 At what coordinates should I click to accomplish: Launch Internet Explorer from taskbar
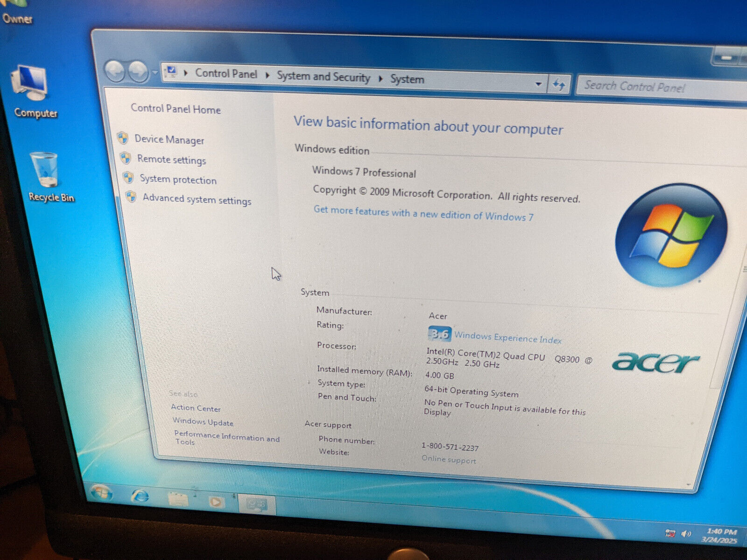tap(140, 496)
